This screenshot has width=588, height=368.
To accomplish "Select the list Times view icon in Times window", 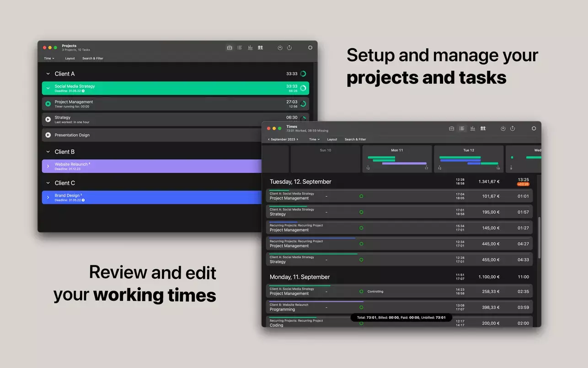I will tap(462, 129).
